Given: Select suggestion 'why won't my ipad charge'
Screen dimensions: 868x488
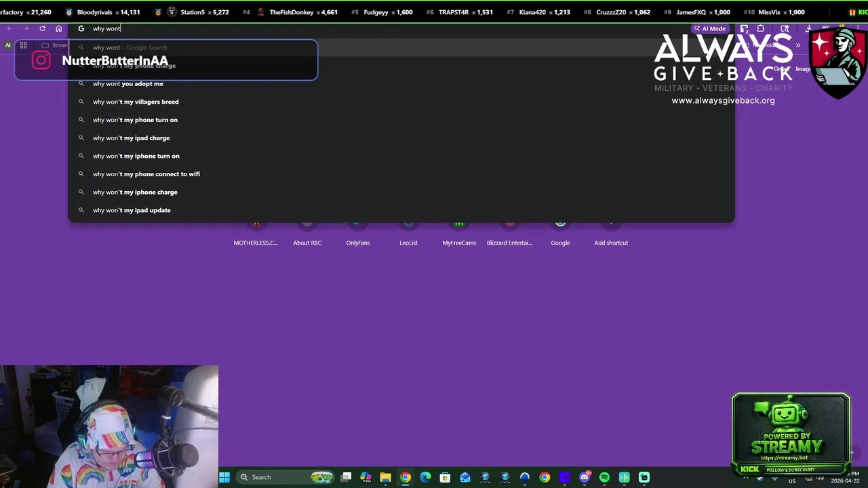Looking at the screenshot, I should point(401,138).
